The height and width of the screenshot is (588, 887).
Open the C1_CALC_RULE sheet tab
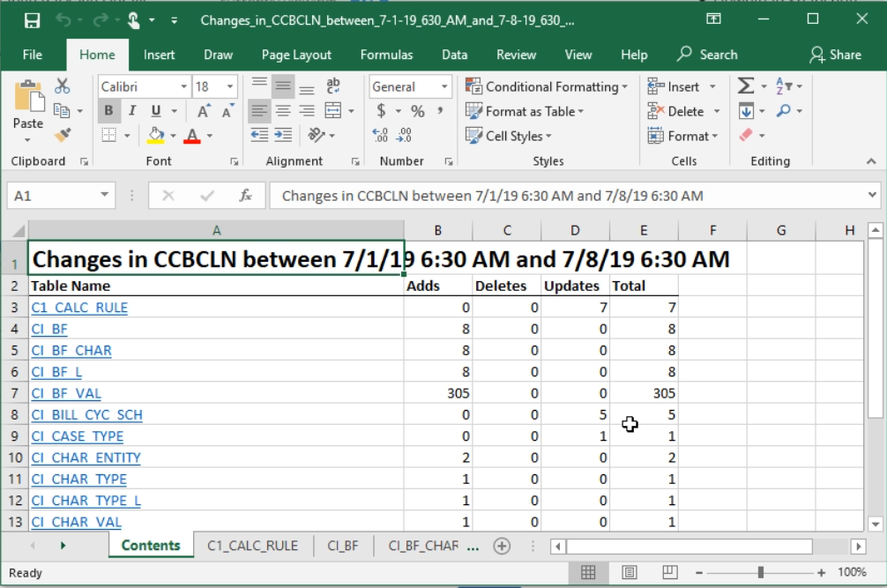click(x=252, y=546)
